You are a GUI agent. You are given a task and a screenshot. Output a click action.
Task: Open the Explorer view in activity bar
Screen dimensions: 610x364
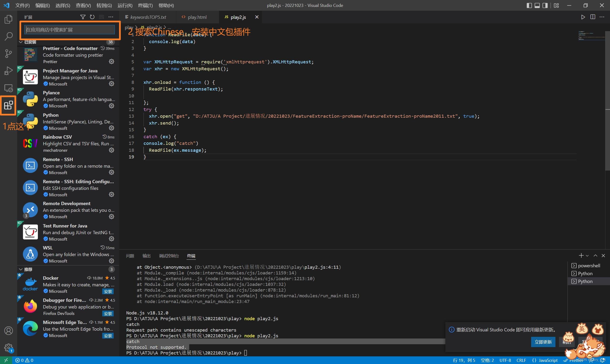click(8, 19)
